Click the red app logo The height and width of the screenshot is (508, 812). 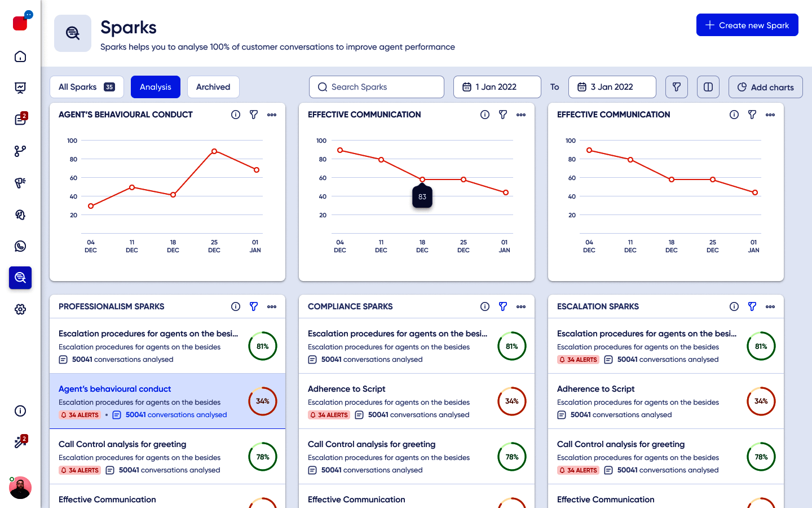(x=20, y=23)
